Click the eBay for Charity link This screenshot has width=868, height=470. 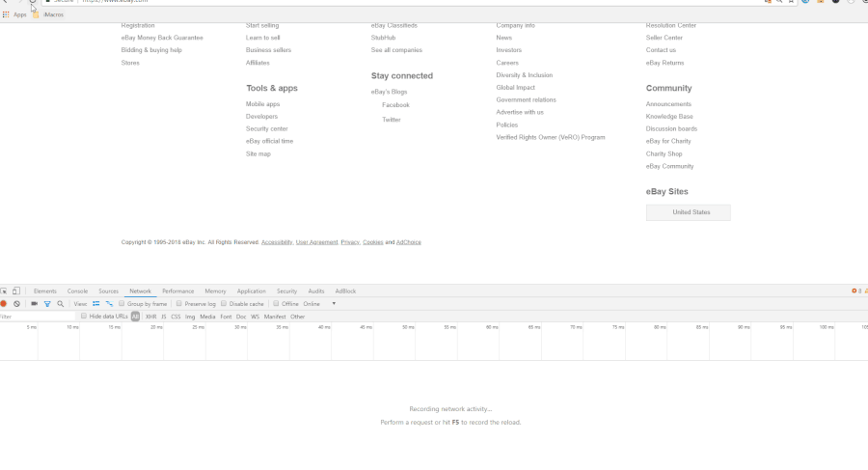(x=668, y=141)
